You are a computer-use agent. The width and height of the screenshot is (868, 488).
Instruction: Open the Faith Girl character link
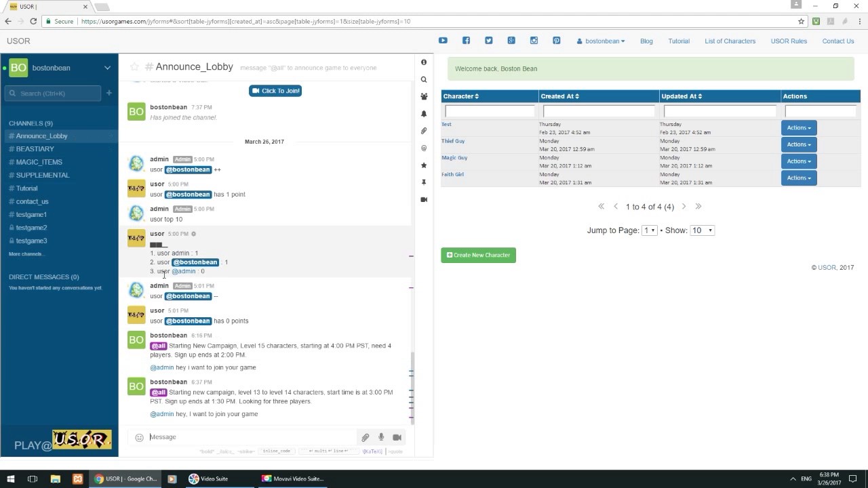(452, 174)
